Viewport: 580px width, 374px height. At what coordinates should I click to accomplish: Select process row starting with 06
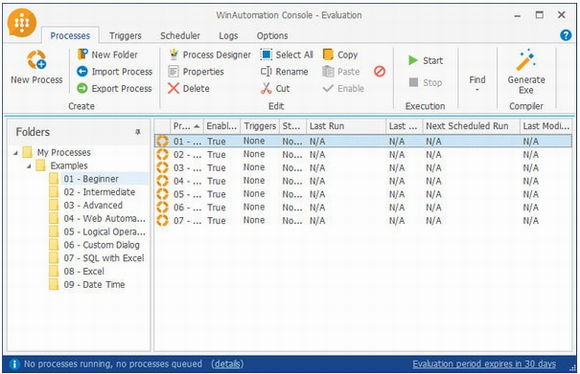(x=363, y=208)
